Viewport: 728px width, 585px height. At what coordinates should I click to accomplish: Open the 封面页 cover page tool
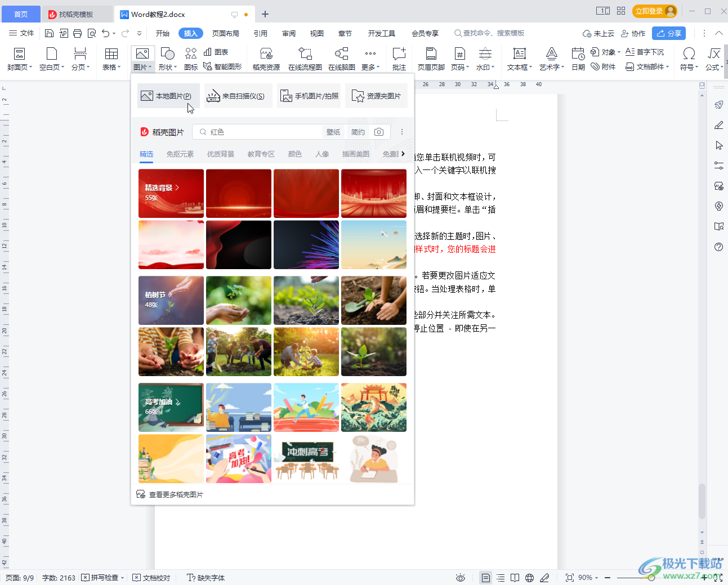point(20,59)
